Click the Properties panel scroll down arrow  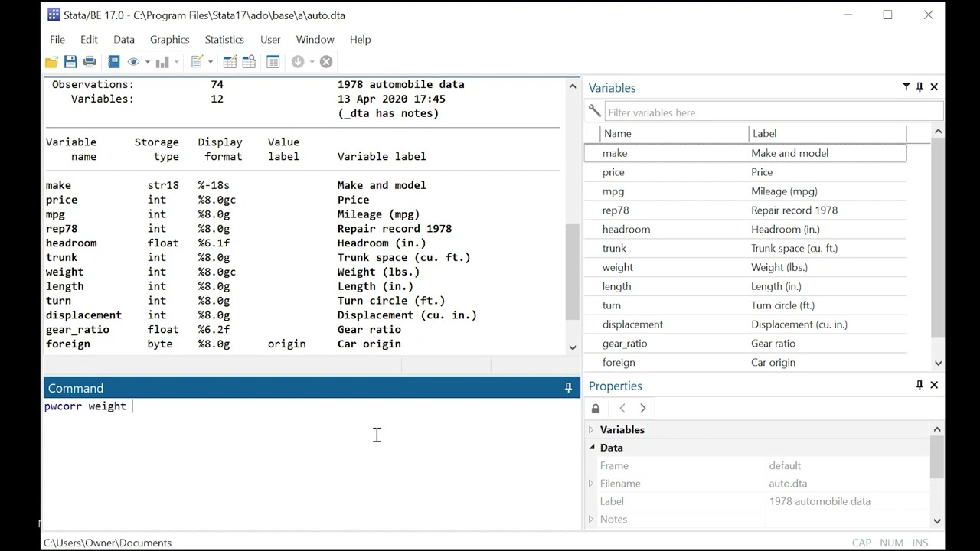(937, 521)
